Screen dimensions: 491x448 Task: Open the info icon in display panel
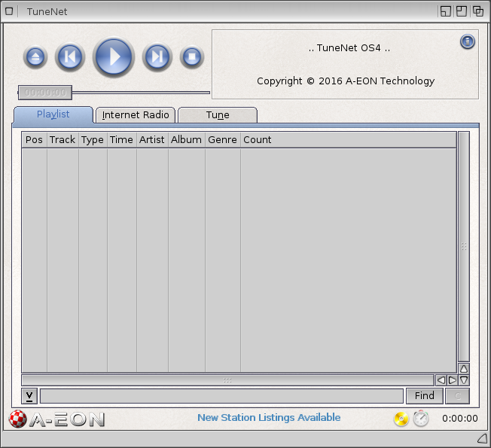point(467,41)
